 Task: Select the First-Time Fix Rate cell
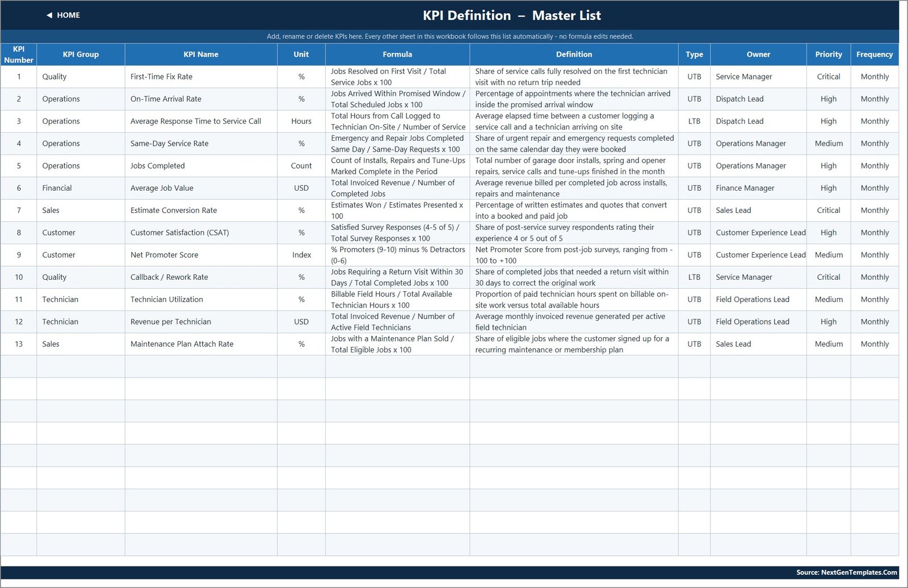click(x=201, y=77)
